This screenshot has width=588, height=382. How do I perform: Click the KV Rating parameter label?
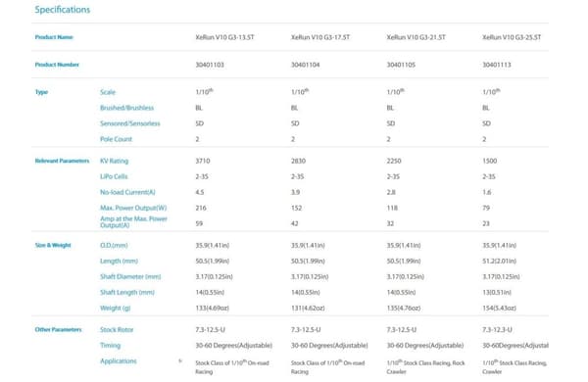point(114,161)
